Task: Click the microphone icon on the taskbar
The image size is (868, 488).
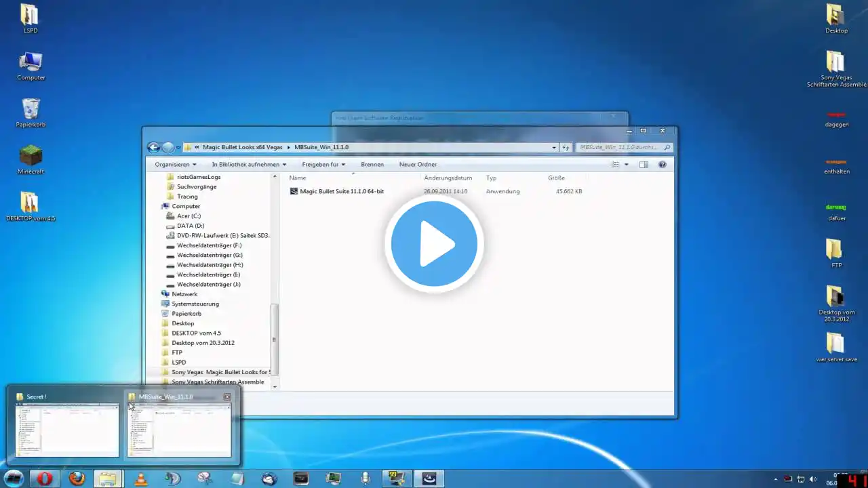Action: pos(365,479)
